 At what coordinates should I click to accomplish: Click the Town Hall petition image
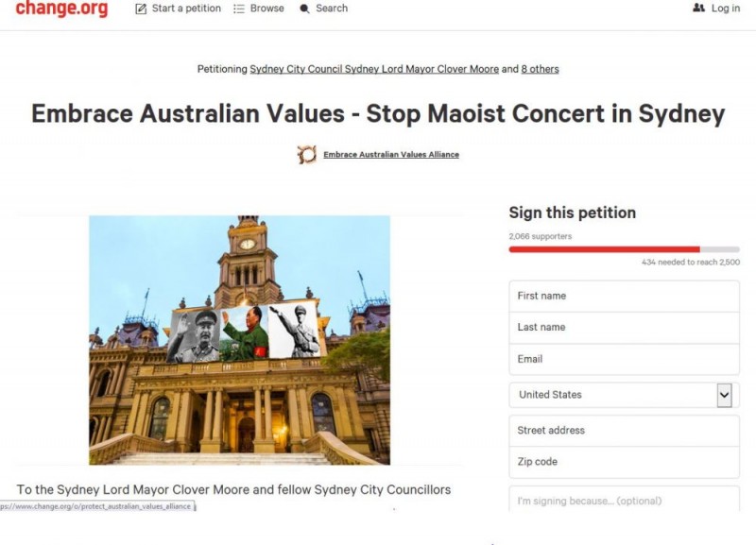239,340
